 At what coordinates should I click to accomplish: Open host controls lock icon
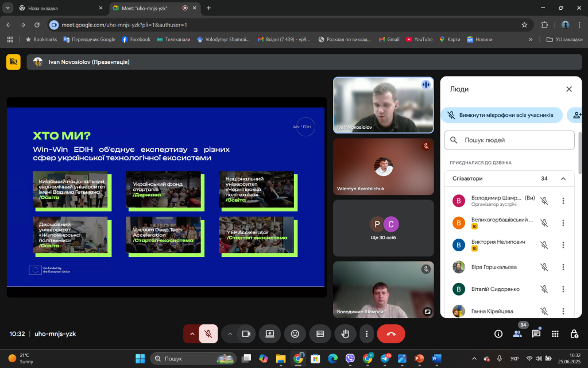click(574, 334)
